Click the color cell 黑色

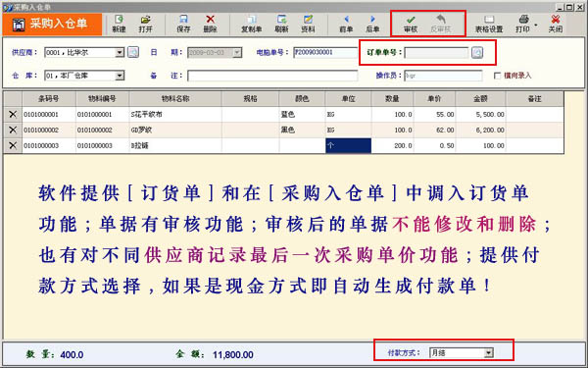click(302, 130)
